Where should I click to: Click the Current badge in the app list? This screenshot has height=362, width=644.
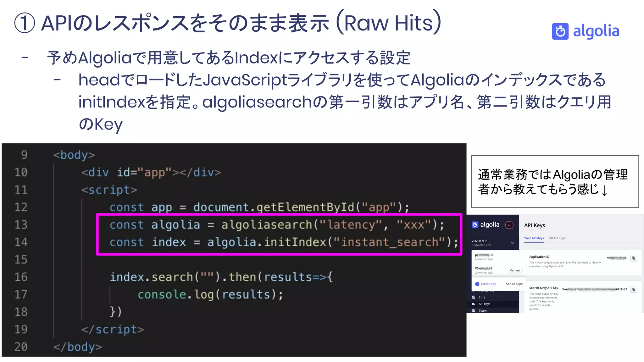515,271
